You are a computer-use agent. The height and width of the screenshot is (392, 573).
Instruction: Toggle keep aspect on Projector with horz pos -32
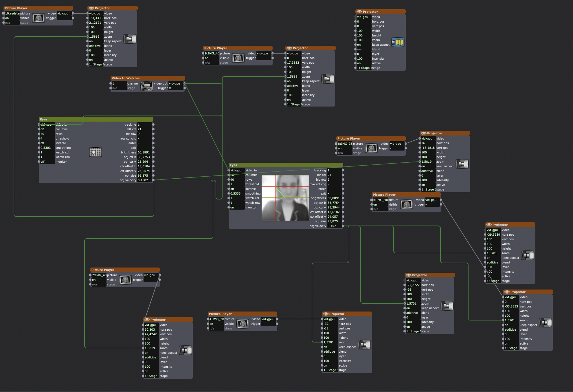pos(330,347)
